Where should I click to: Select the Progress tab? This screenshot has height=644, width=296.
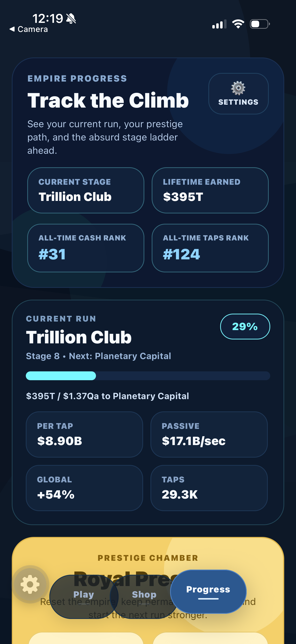pos(208,591)
